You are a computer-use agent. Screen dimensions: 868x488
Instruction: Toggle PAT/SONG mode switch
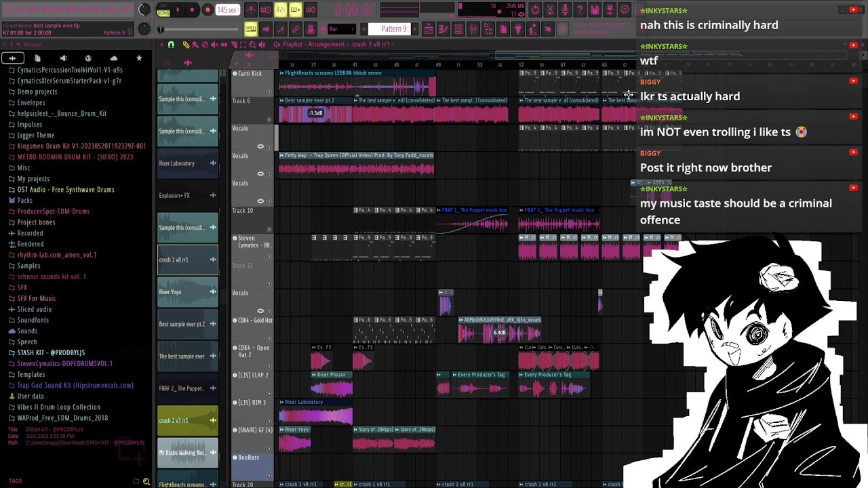tap(163, 10)
